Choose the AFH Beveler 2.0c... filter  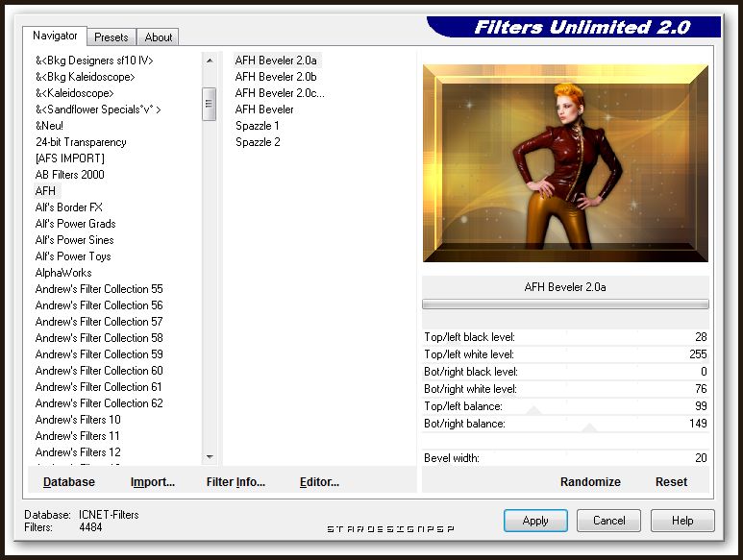click(280, 93)
